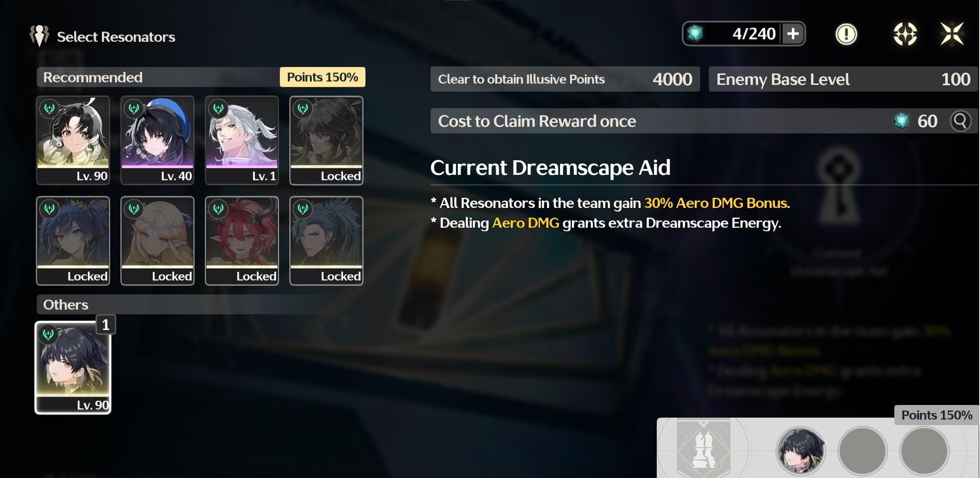Screen dimensions: 980x478
Task: Click the Select Resonators header icon
Action: coord(39,36)
